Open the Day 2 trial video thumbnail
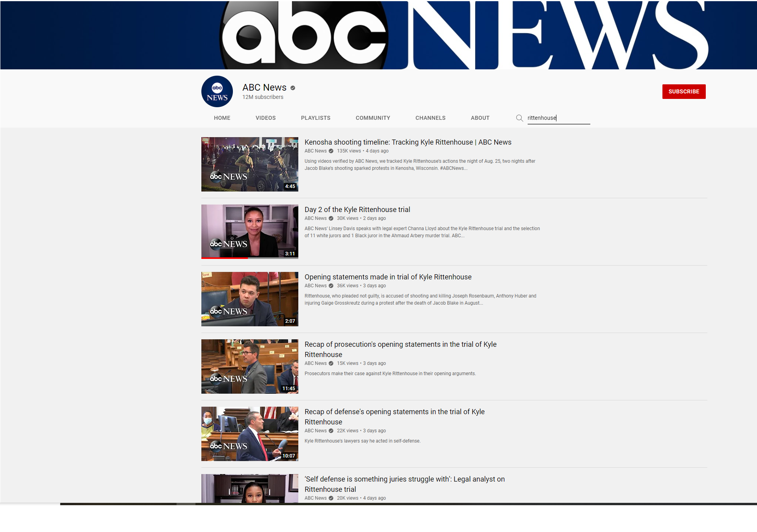Image resolution: width=757 pixels, height=532 pixels. (250, 232)
